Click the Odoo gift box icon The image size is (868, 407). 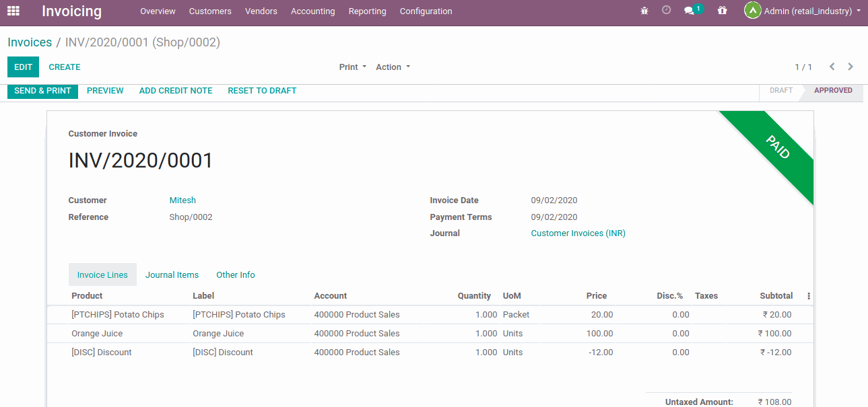[x=722, y=11]
